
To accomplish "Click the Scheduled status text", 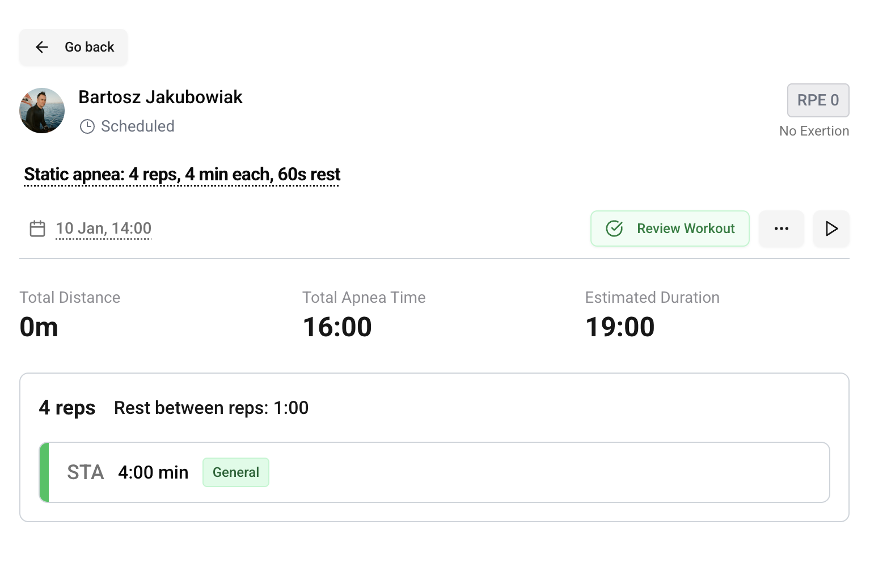I will [x=138, y=126].
